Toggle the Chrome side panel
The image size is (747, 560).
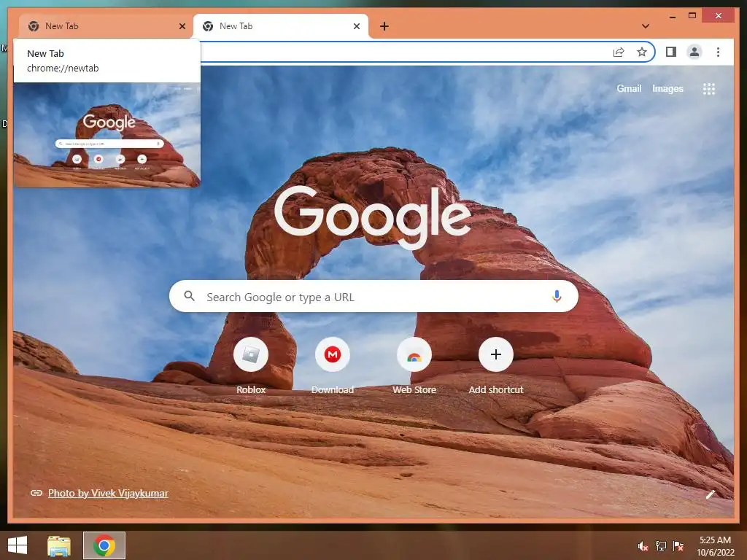click(x=671, y=52)
